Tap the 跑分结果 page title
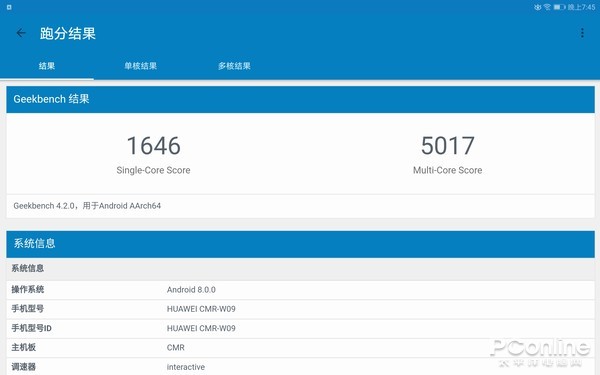600x375 pixels. [x=68, y=33]
